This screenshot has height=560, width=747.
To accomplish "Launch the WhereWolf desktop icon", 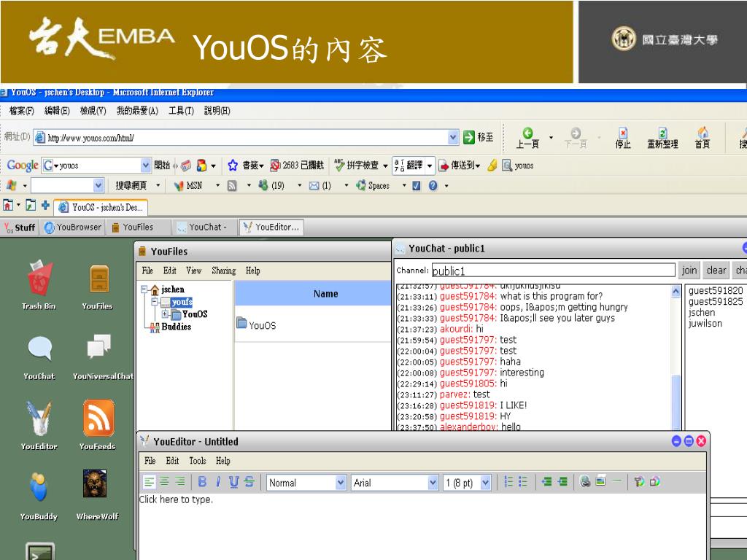I will point(97,495).
